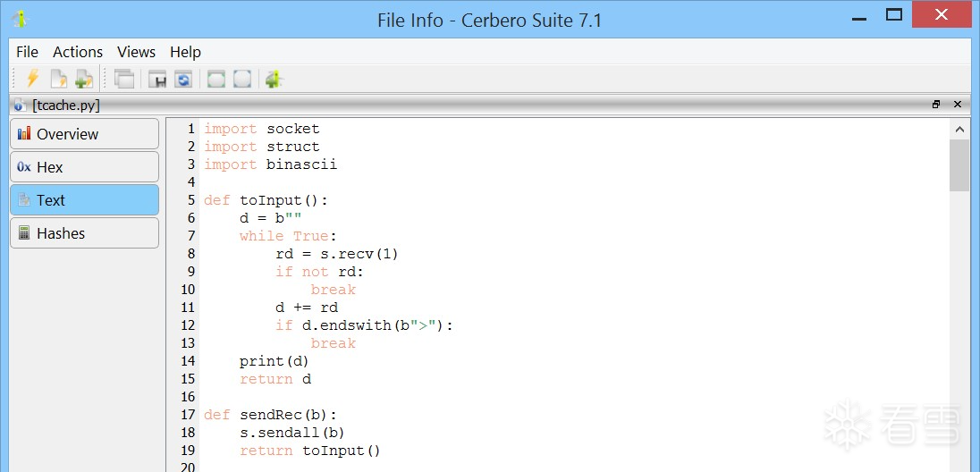
Task: Switch to the Overview view
Action: pyautogui.click(x=84, y=134)
